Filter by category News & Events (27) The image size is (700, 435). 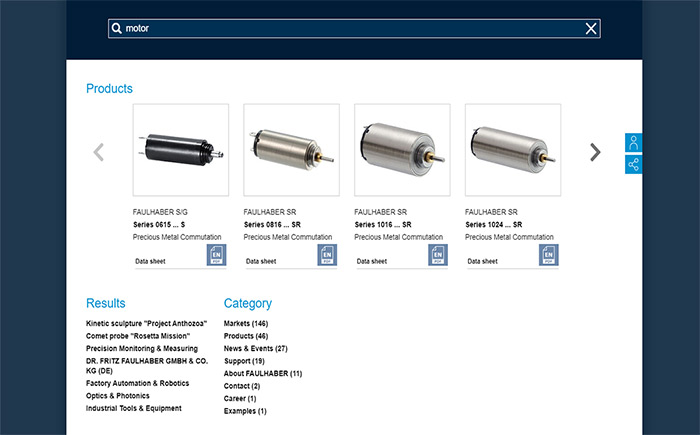256,348
